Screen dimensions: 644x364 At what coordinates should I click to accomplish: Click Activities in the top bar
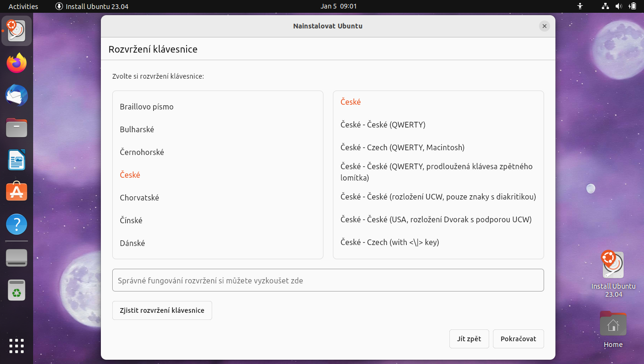click(x=23, y=6)
